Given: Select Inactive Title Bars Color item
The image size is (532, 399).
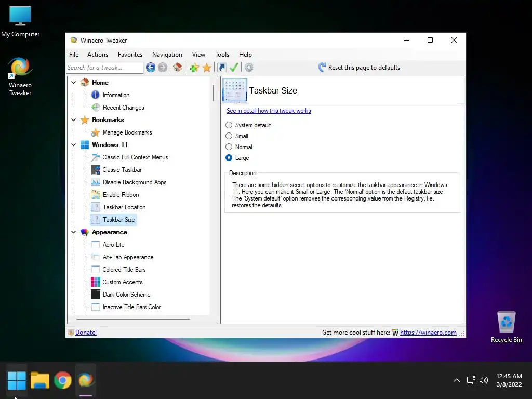Looking at the screenshot, I should tap(131, 307).
